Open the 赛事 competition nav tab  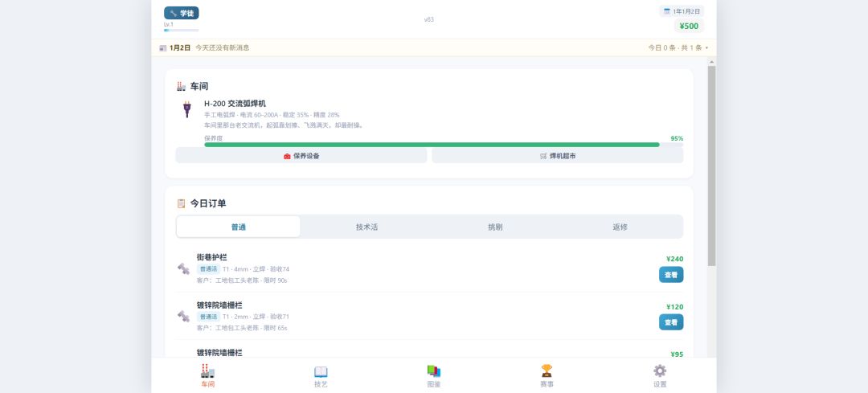[547, 376]
